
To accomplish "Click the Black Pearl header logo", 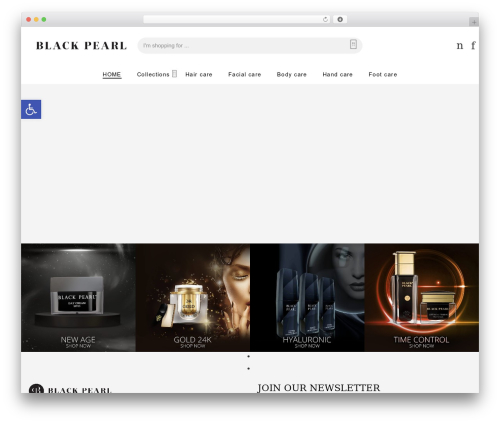I will pyautogui.click(x=81, y=46).
